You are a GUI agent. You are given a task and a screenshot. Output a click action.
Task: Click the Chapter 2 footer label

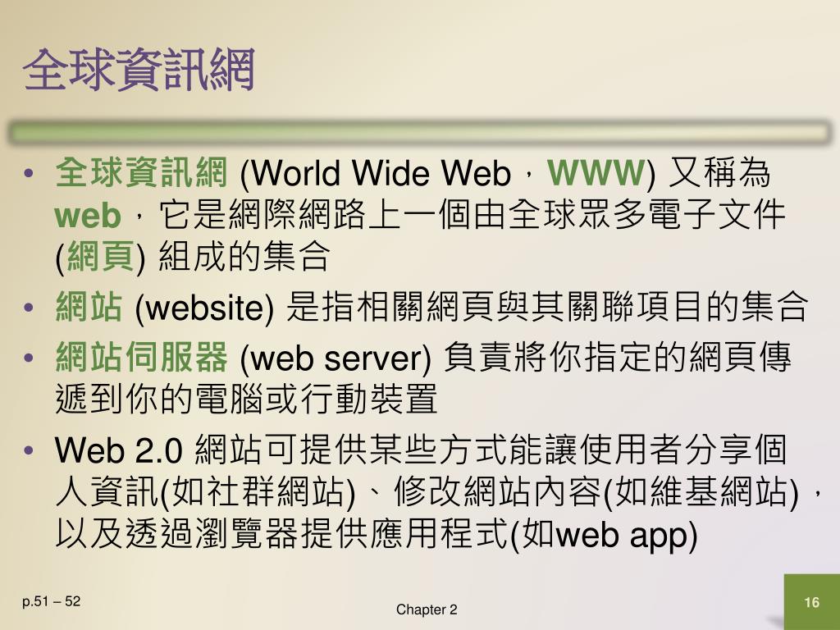[x=427, y=609]
